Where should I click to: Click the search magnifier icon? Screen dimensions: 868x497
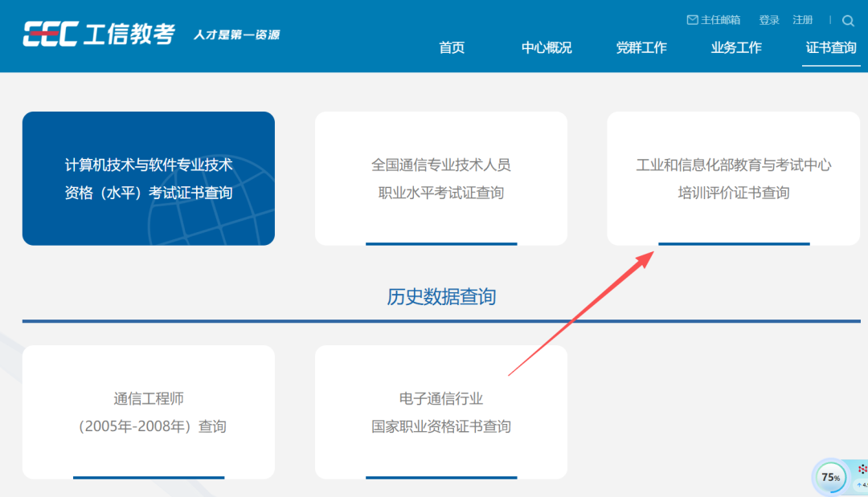[848, 21]
